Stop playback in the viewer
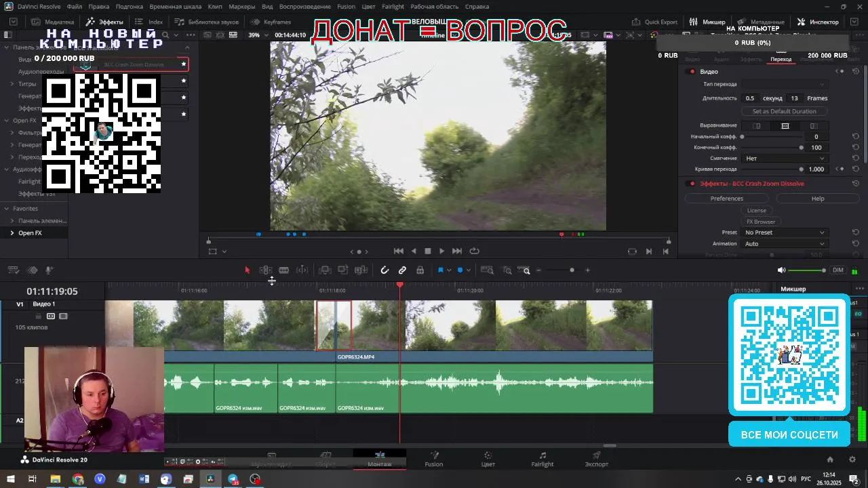Screen dimensions: 868x488 click(428, 251)
